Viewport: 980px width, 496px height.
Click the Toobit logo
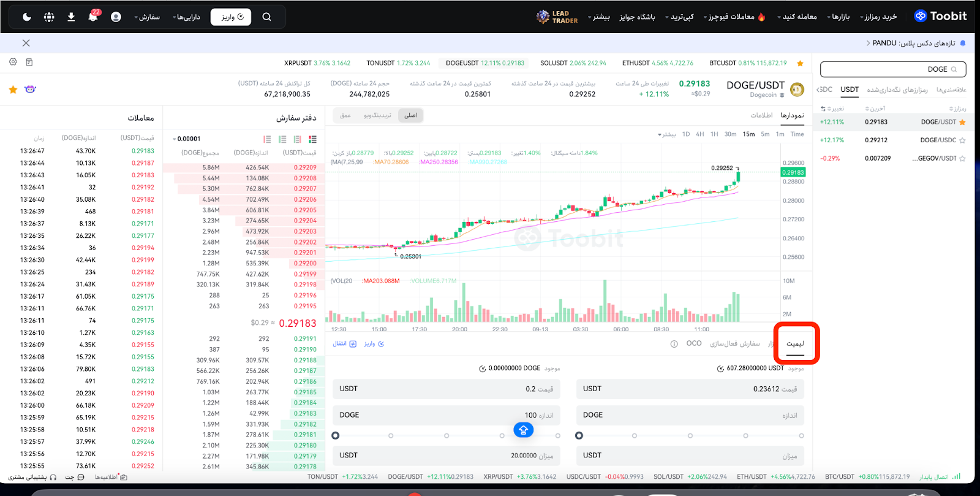coord(941,17)
